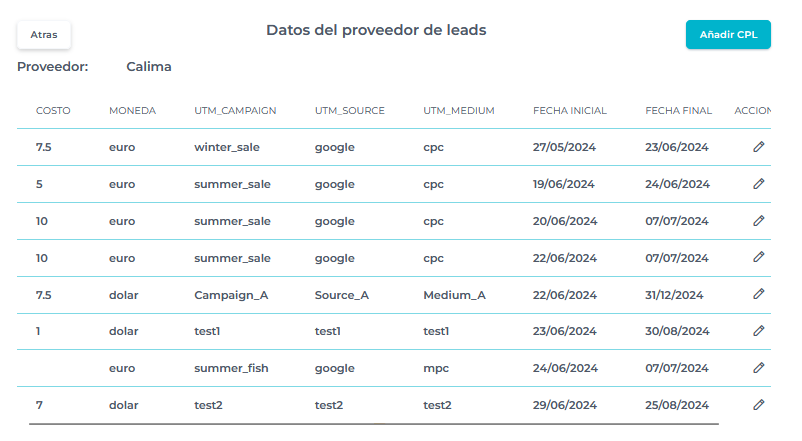
Task: Edit the summer_sale row starting 20/06/2024
Action: click(759, 221)
